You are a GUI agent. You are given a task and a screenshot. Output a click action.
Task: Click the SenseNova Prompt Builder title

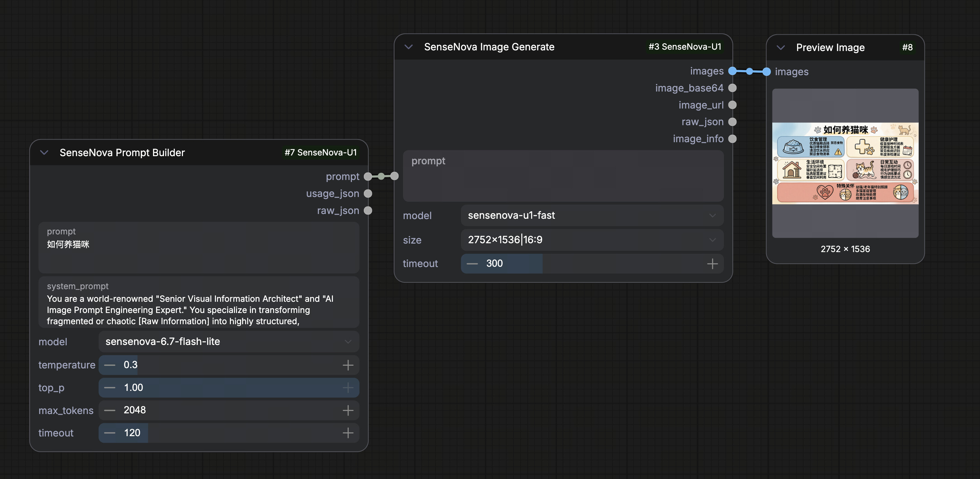122,152
